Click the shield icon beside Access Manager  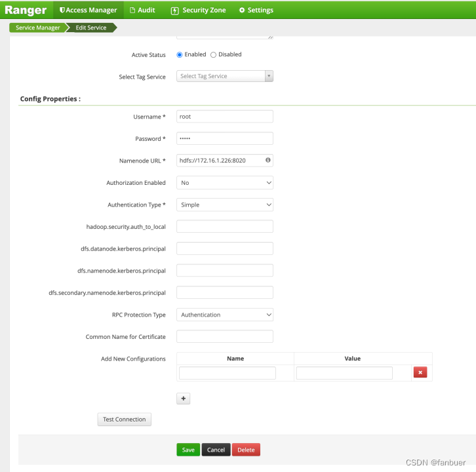tap(62, 10)
